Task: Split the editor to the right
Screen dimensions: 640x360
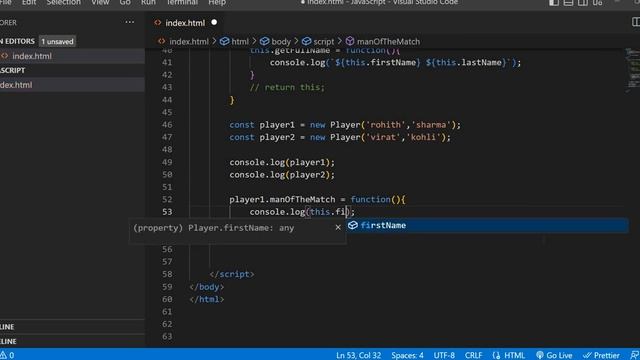Action: pos(636,22)
